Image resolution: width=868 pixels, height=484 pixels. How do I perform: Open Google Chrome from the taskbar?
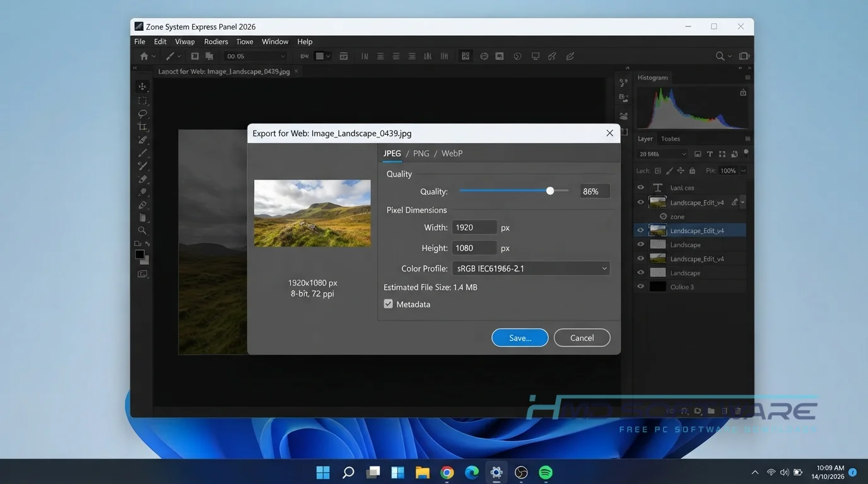click(447, 472)
